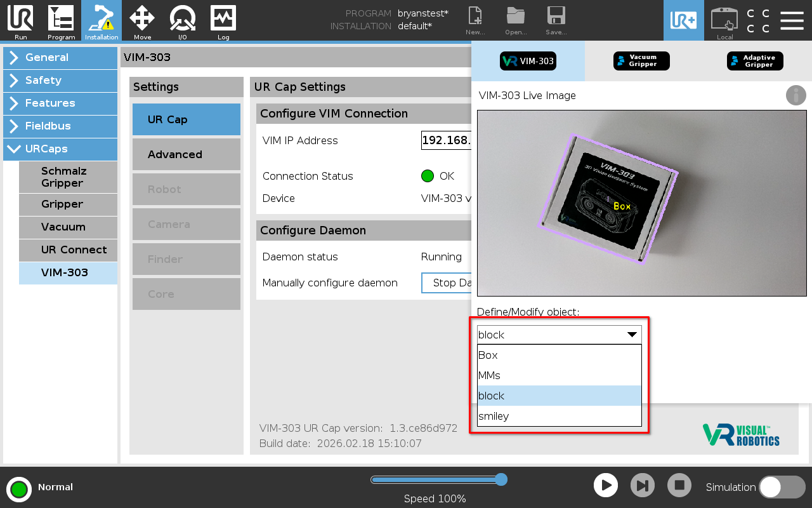Open the Move screen icon
Image resolution: width=812 pixels, height=508 pixels.
tap(142, 20)
